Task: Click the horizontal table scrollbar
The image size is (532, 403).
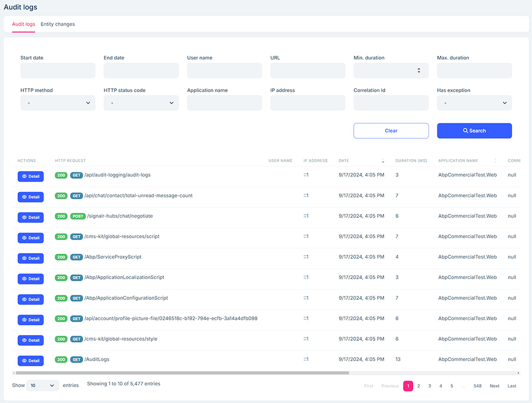Action: [181, 373]
